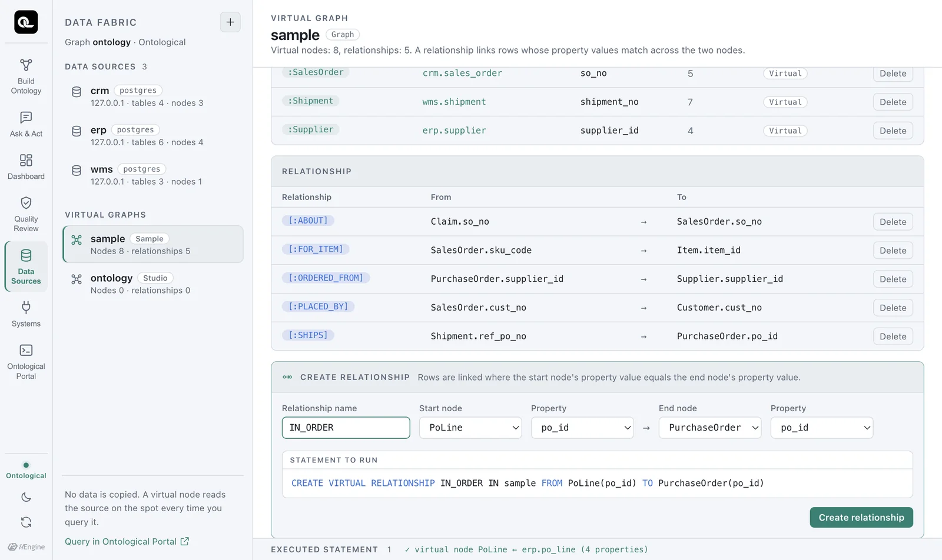
Task: Add a new data source with plus button
Action: click(x=230, y=22)
